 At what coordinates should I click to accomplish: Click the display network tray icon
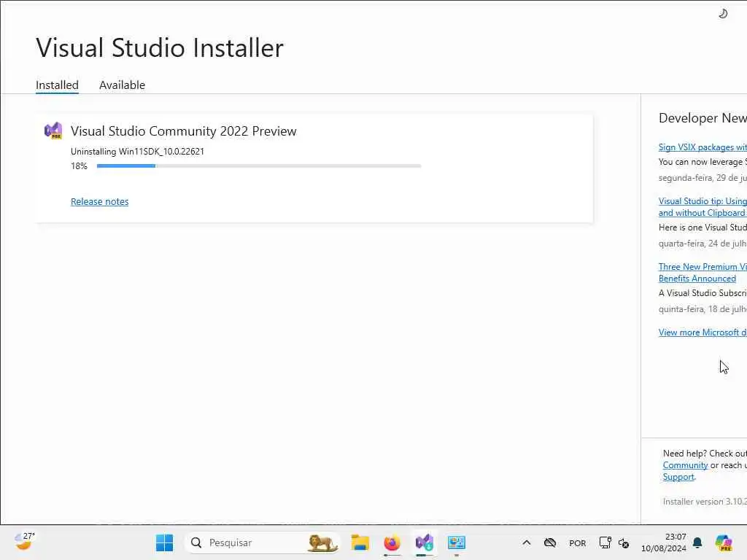click(x=605, y=542)
